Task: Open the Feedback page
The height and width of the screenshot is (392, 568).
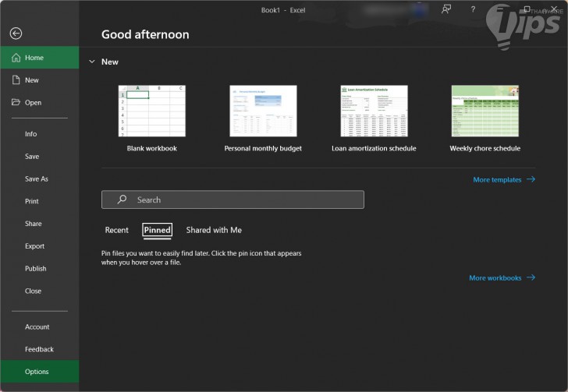Action: (x=40, y=349)
